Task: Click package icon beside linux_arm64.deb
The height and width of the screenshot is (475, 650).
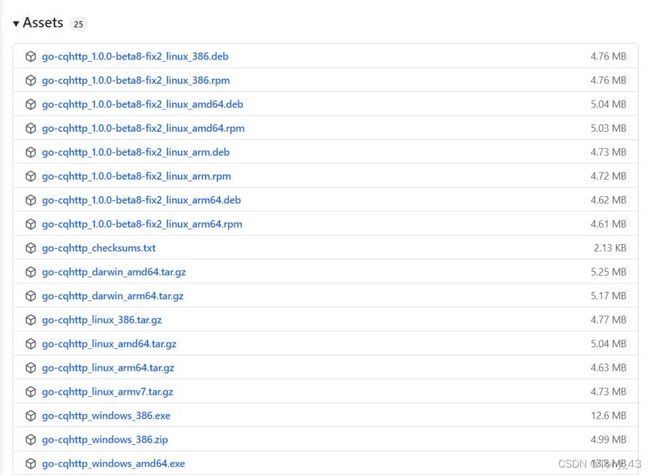Action: 31,200
